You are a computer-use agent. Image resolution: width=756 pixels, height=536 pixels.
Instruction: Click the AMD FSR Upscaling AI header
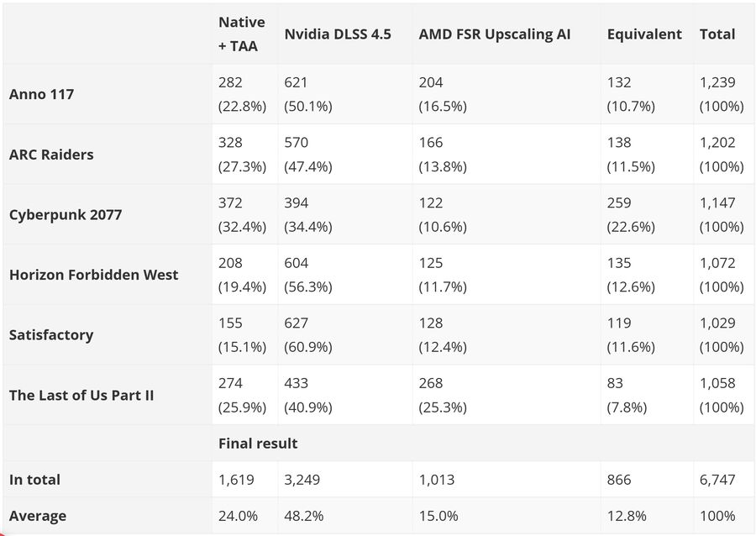point(494,34)
